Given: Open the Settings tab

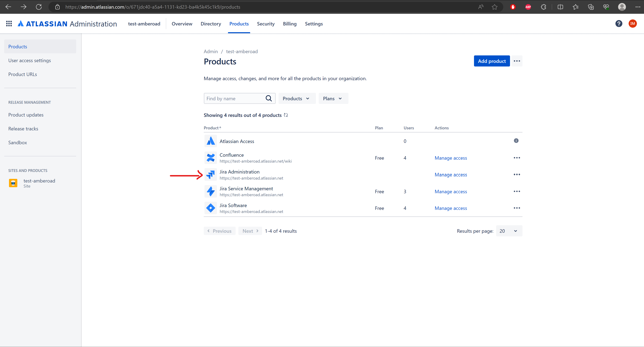Looking at the screenshot, I should [x=314, y=24].
